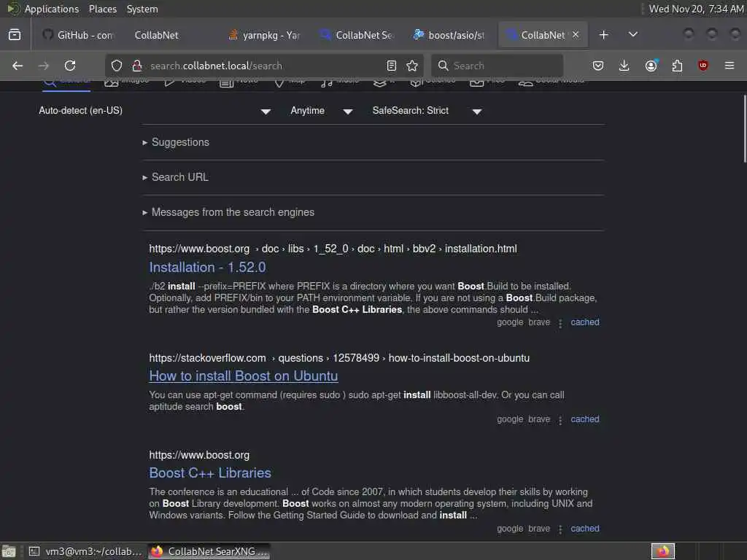Open the Firefox View icon beside tabs
Image resolution: width=747 pixels, height=560 pixels.
(15, 35)
